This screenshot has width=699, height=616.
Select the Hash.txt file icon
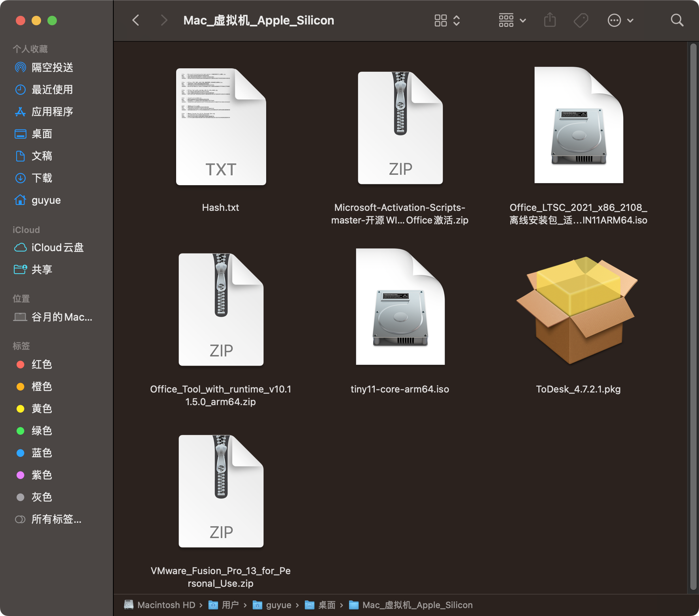(221, 126)
